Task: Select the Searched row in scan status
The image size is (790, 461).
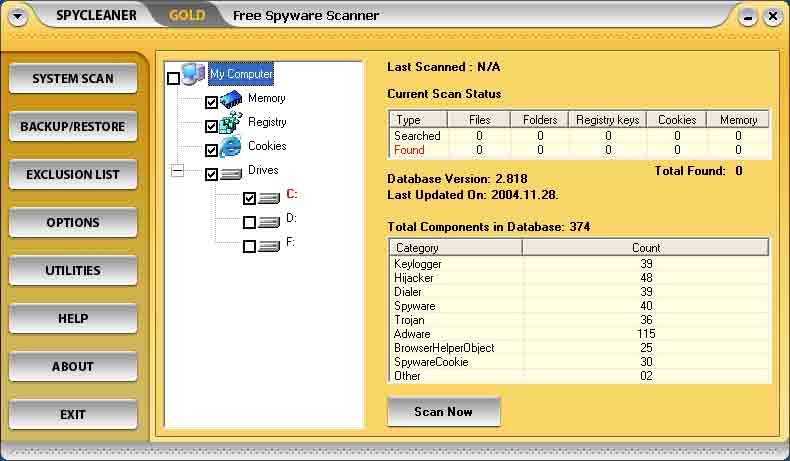Action: point(579,136)
